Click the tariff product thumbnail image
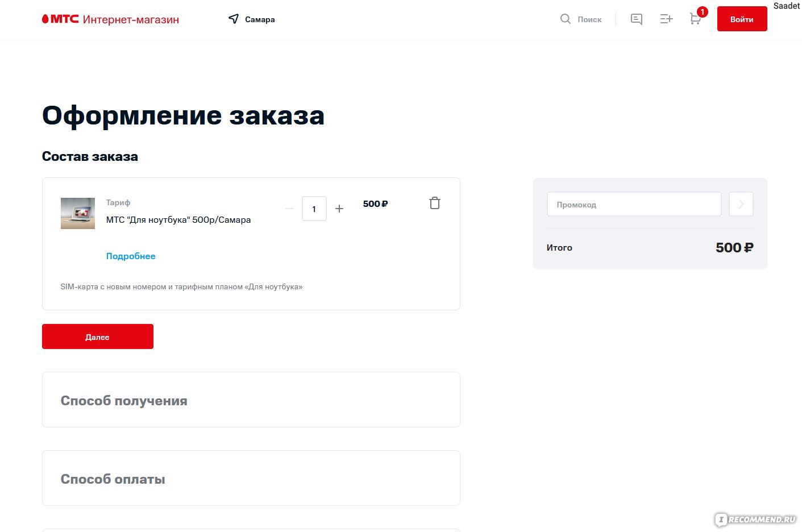Image resolution: width=802 pixels, height=532 pixels. pos(78,213)
